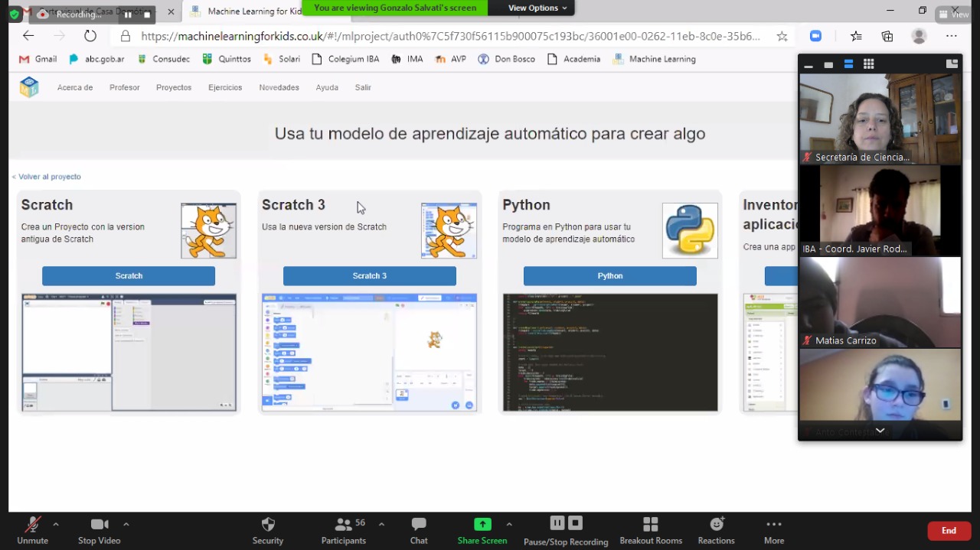Click the More options icon
Image resolution: width=980 pixels, height=550 pixels.
pyautogui.click(x=774, y=525)
